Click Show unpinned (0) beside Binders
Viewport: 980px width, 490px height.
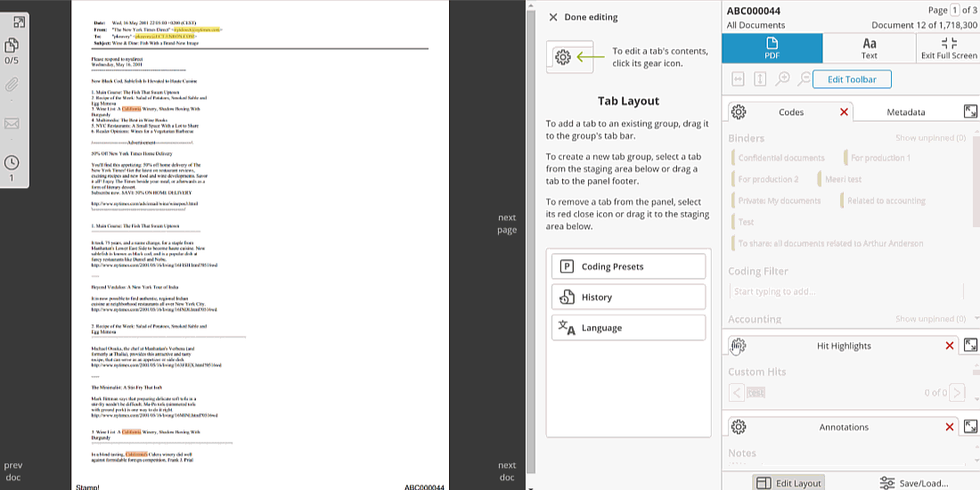click(931, 137)
